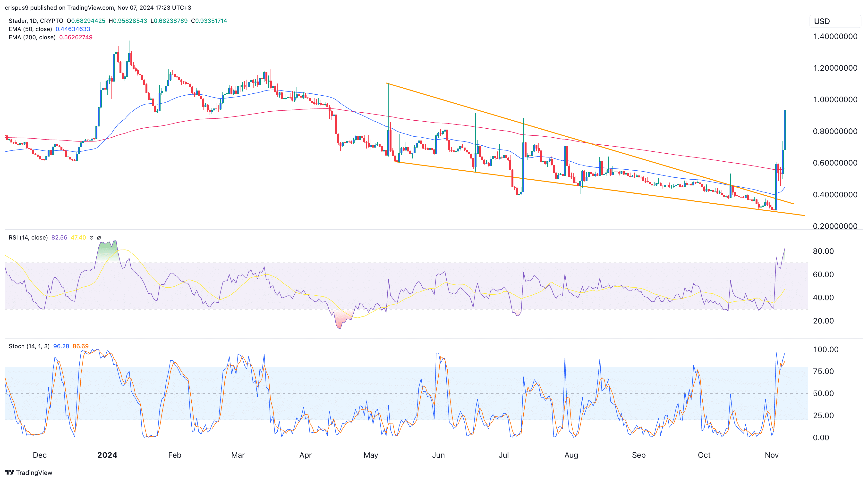This screenshot has width=868, height=481.
Task: Click the 2024 label on time axis
Action: click(x=107, y=455)
